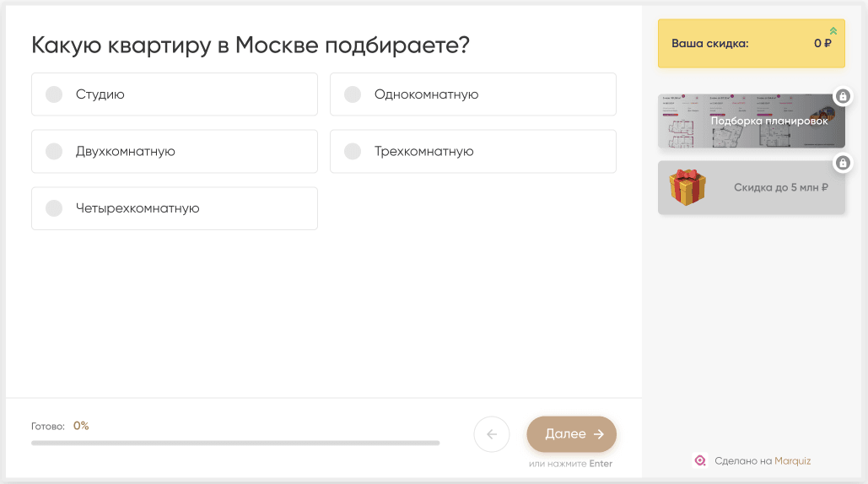Click the lock icon on the discount gift card
This screenshot has height=484, width=868.
tap(843, 162)
